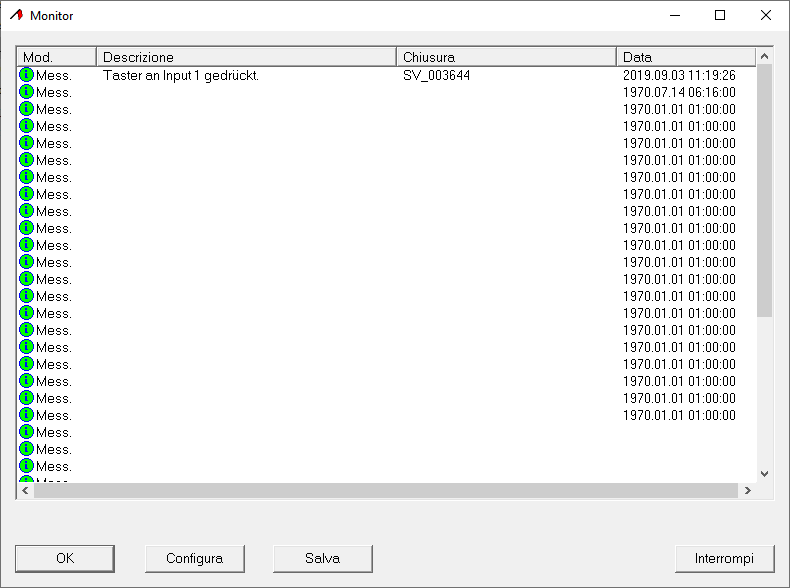This screenshot has height=588, width=790.
Task: Open settings with the Configura button
Action: (x=194, y=558)
